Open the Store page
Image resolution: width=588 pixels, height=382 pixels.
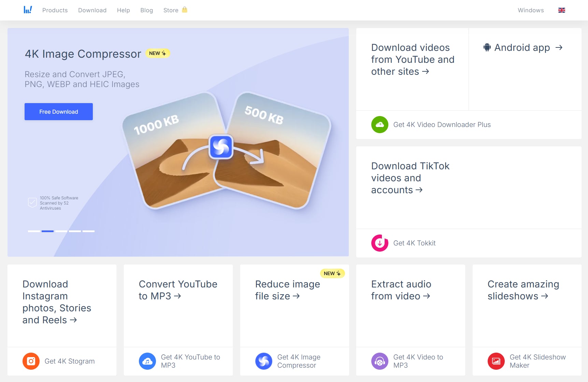(x=171, y=10)
